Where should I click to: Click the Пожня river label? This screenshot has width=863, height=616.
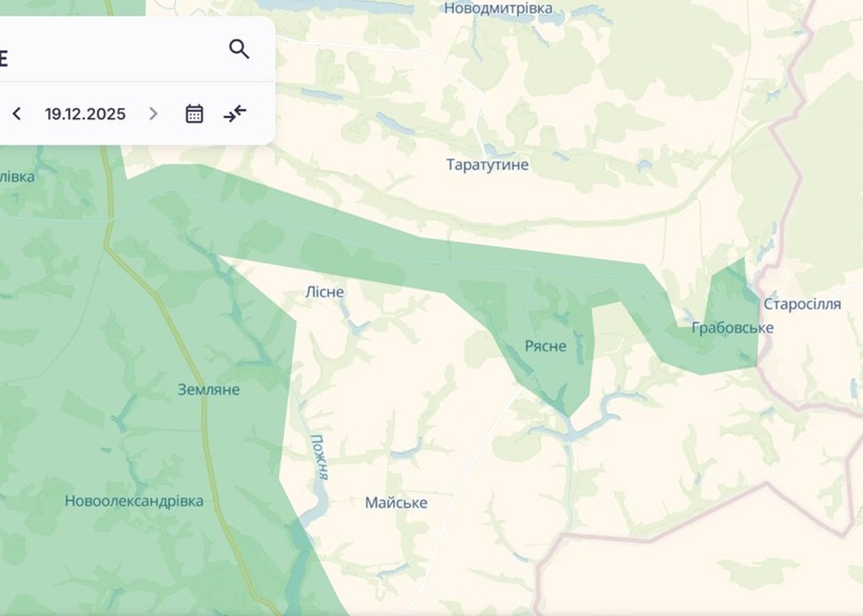click(x=319, y=457)
